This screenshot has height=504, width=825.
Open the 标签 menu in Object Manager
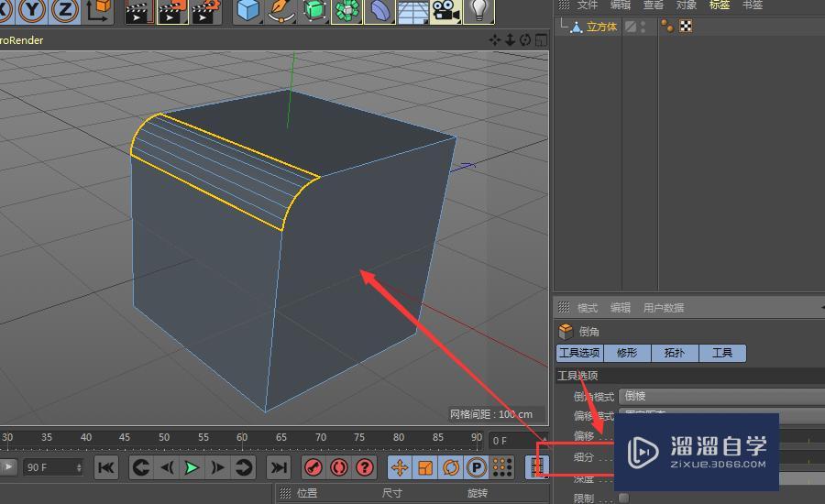(x=720, y=5)
